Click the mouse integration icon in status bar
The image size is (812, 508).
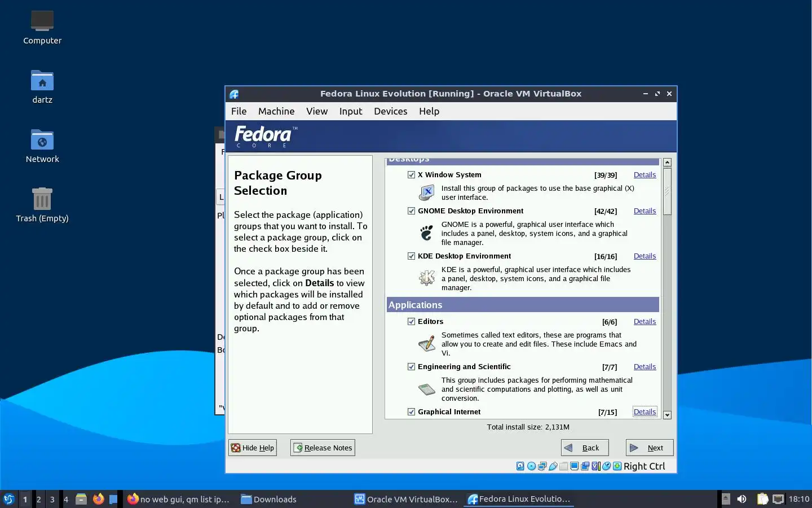[x=607, y=466]
